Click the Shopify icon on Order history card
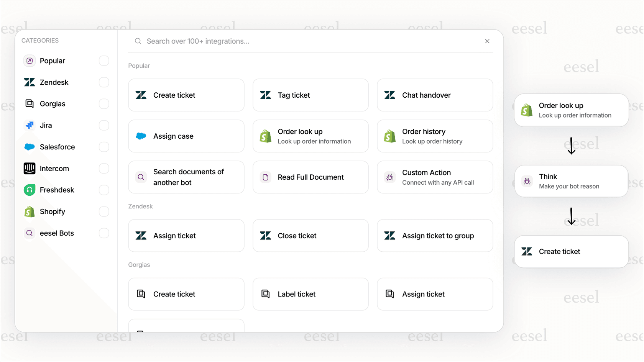644x362 pixels. coord(389,136)
